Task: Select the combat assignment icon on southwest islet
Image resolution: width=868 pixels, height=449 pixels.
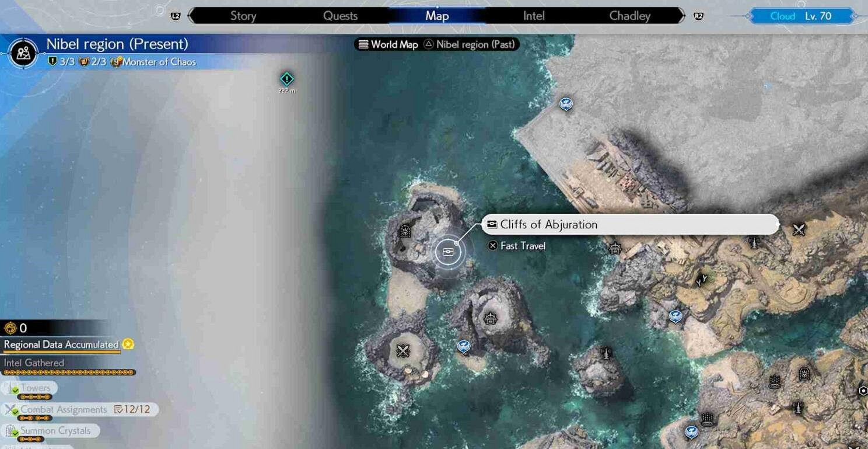Action: [x=403, y=350]
